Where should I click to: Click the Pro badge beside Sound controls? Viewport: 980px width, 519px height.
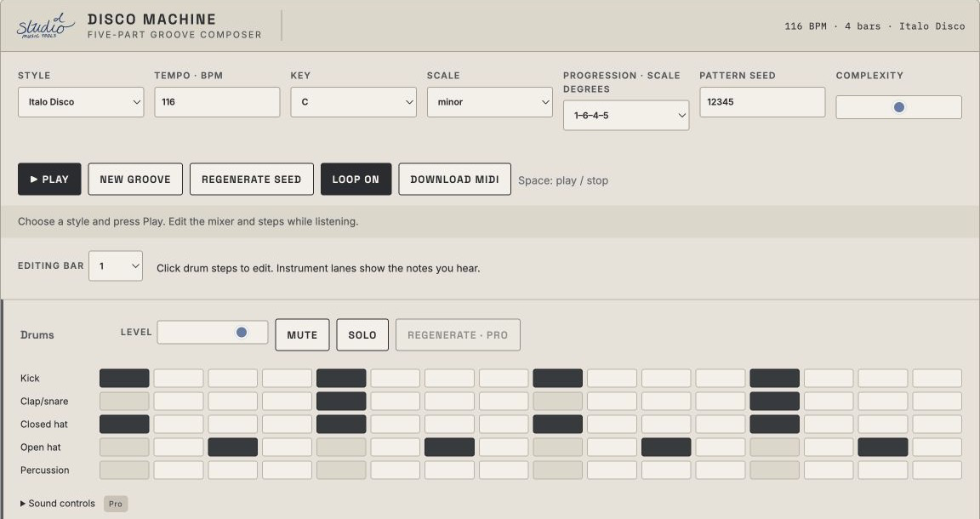pyautogui.click(x=116, y=504)
